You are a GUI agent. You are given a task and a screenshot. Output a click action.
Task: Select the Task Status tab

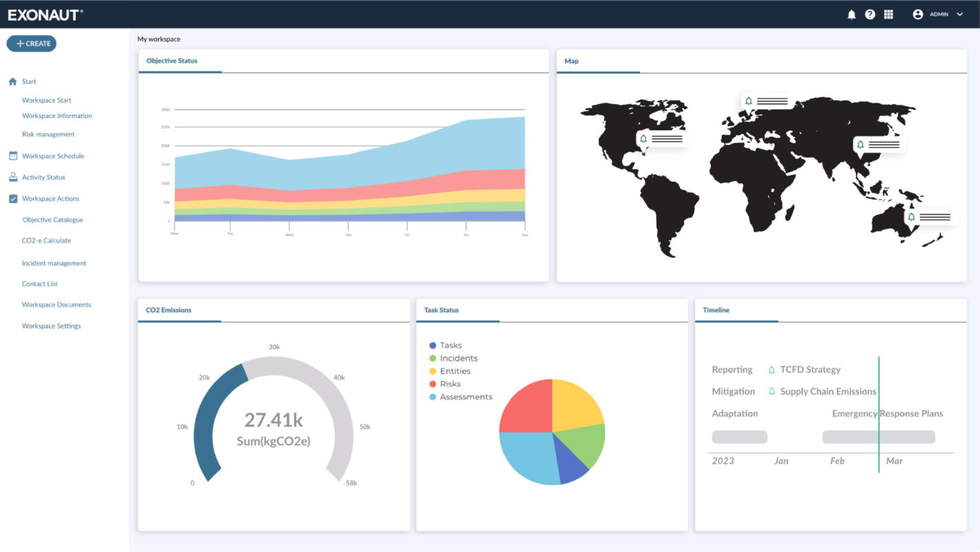tap(441, 310)
